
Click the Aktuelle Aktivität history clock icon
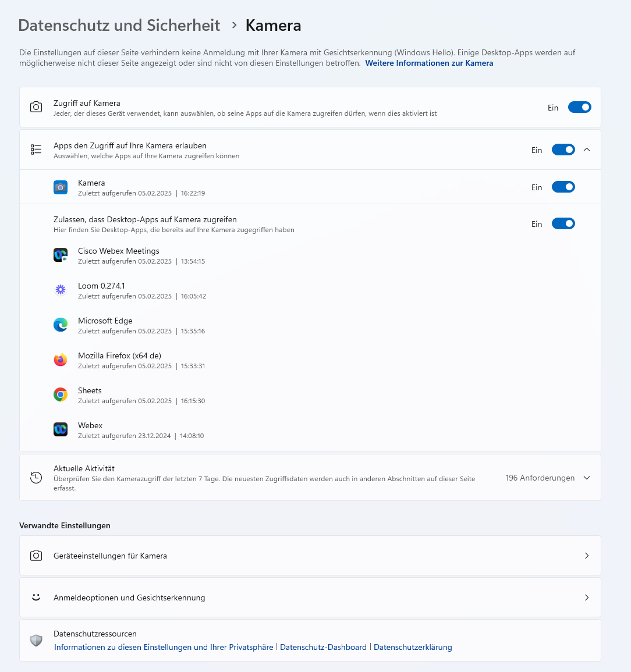pyautogui.click(x=36, y=478)
